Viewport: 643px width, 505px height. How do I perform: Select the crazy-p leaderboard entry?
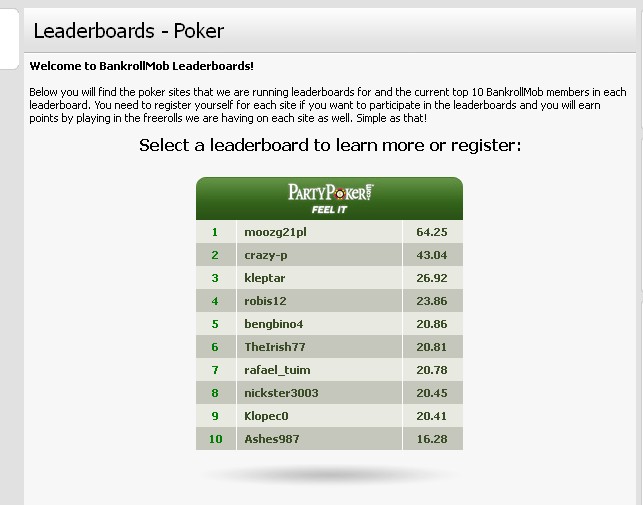[266, 255]
